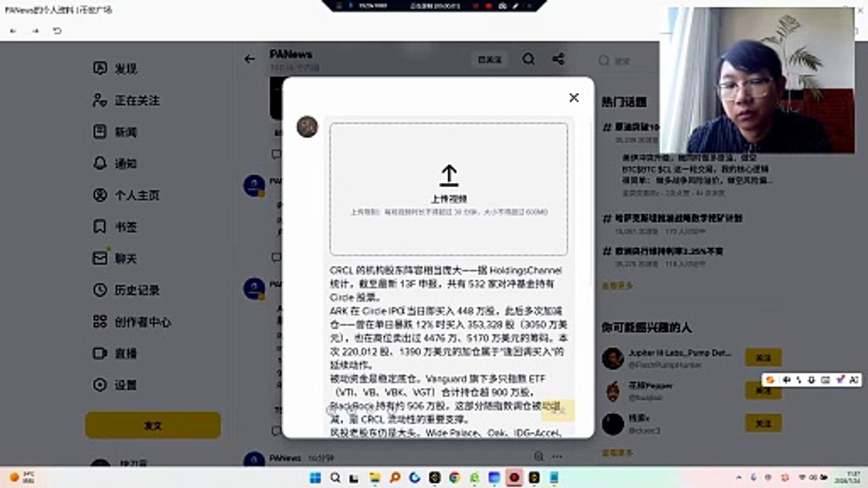Image resolution: width=868 pixels, height=488 pixels.
Task: Click 查看更多 under hot topics
Action: click(x=617, y=286)
